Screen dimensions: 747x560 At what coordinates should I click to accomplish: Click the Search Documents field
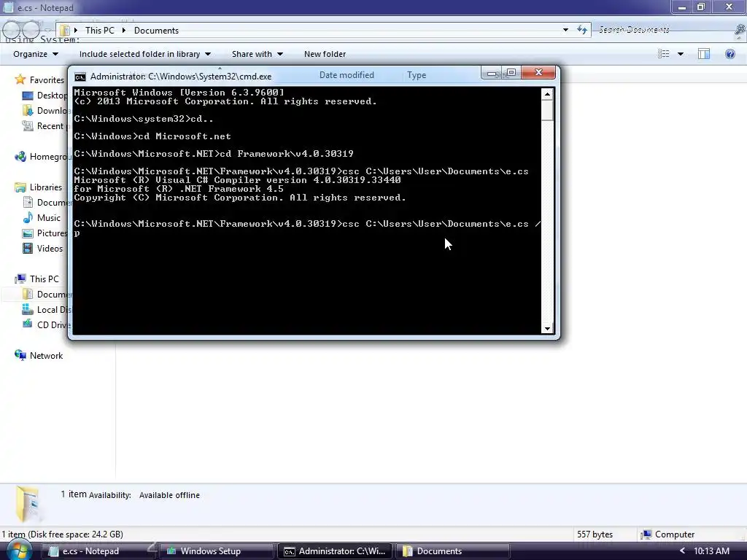coord(664,30)
